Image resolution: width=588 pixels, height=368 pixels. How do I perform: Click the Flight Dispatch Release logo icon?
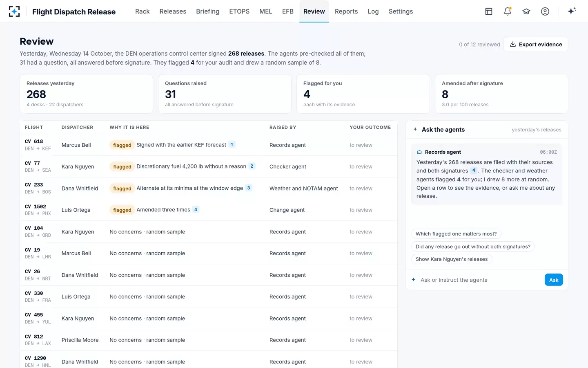tap(14, 11)
